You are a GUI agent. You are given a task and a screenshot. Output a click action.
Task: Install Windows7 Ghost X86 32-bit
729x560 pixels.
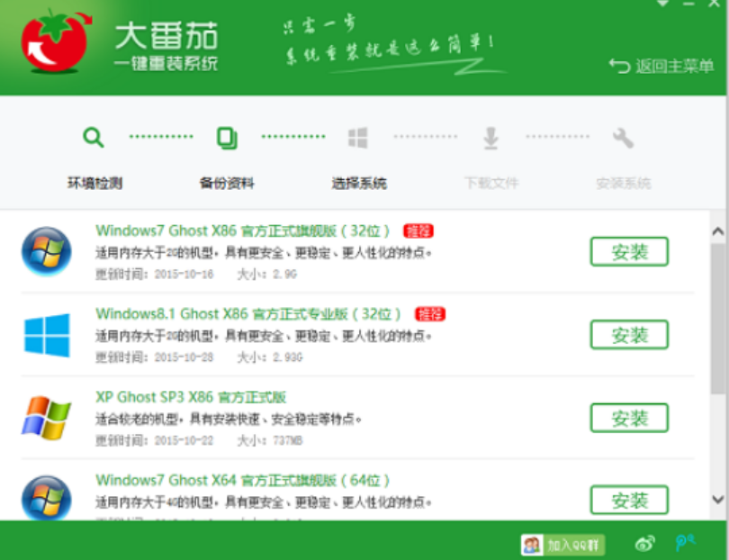coord(629,252)
